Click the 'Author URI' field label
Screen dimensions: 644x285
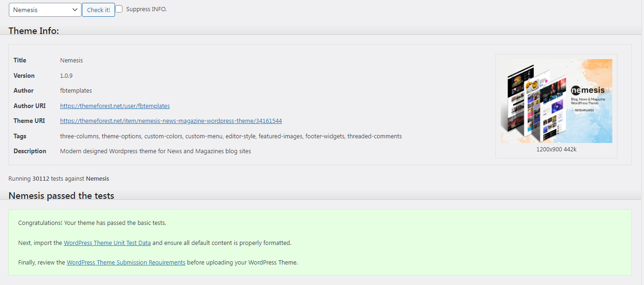click(30, 106)
